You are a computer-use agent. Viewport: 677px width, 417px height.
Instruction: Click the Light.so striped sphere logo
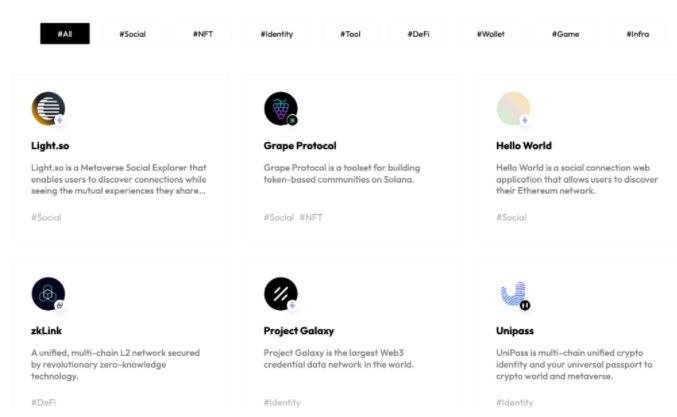click(x=48, y=108)
